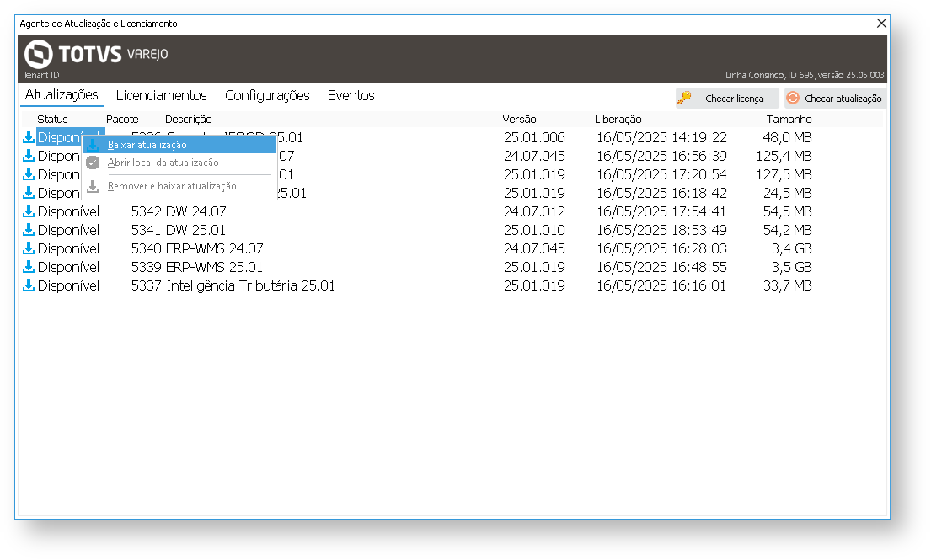Click the download icon for the 24,5 MB row

pyautogui.click(x=28, y=193)
